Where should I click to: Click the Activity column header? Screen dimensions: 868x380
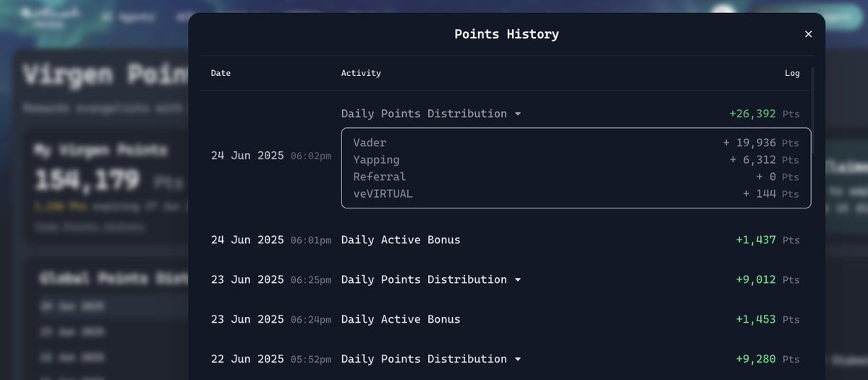coord(361,73)
